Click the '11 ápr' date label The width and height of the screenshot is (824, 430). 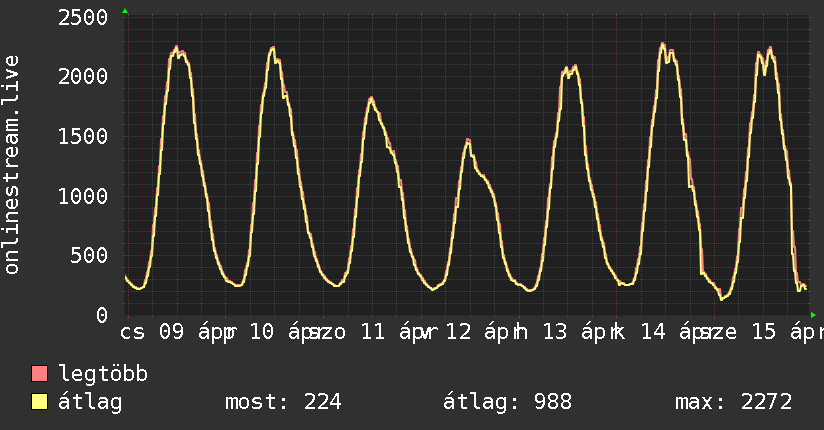pyautogui.click(x=398, y=332)
